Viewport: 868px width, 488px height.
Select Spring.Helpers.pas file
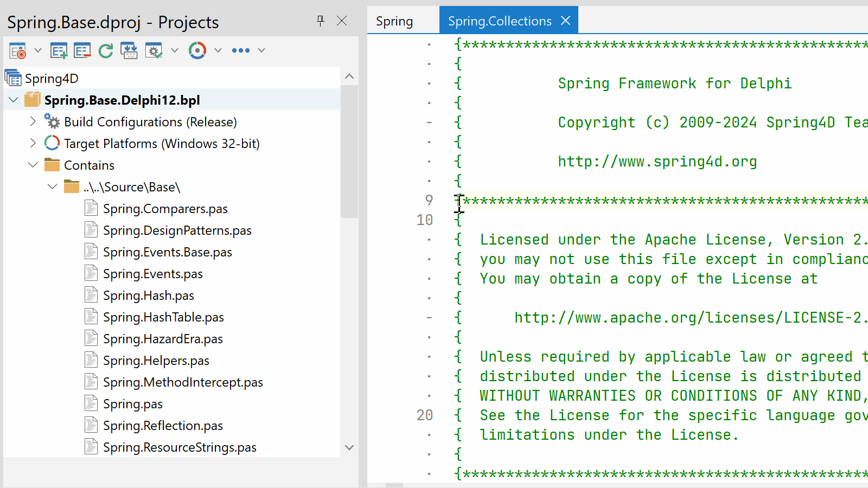pos(156,361)
